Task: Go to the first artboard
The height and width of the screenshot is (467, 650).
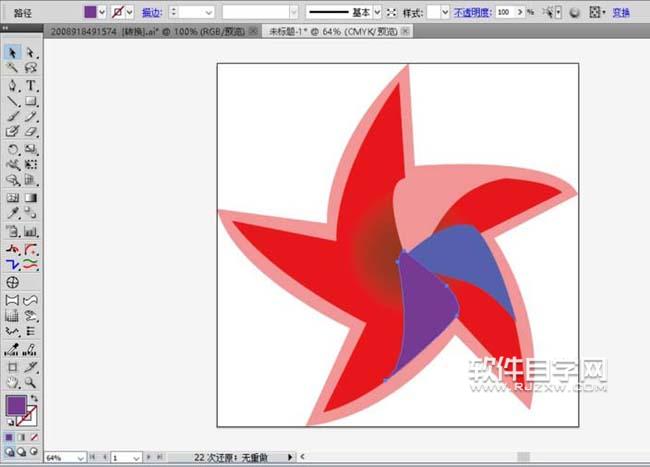Action: pyautogui.click(x=92, y=457)
